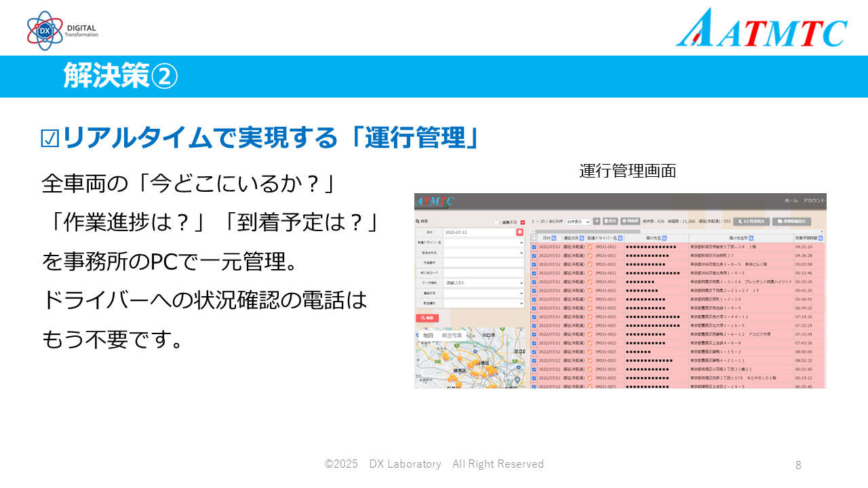Click orange edit pencil in first table row
This screenshot has height=488, width=868.
tap(590, 247)
